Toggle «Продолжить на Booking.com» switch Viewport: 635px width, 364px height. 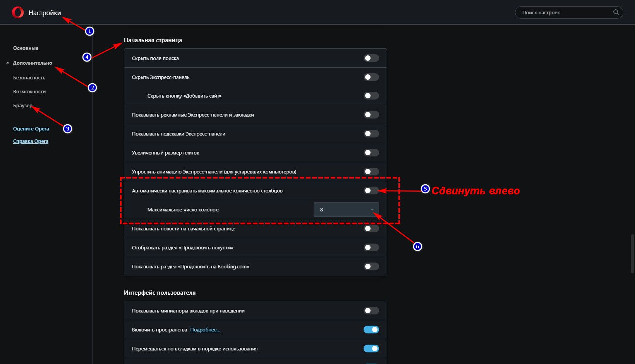click(x=371, y=266)
